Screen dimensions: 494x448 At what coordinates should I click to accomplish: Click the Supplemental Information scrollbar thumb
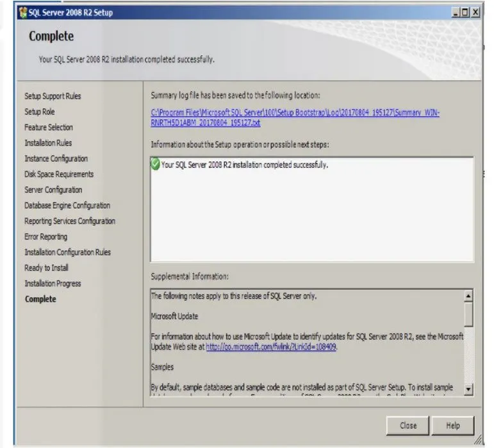click(x=468, y=314)
